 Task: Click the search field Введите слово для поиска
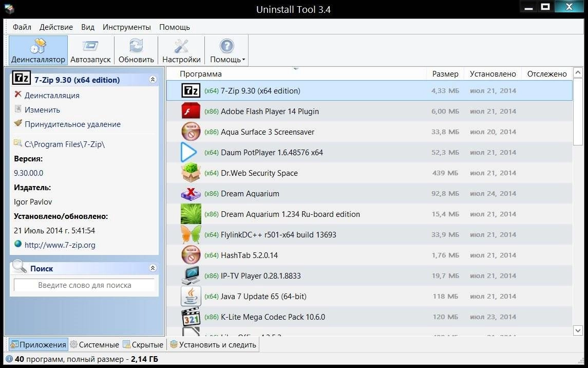click(84, 285)
